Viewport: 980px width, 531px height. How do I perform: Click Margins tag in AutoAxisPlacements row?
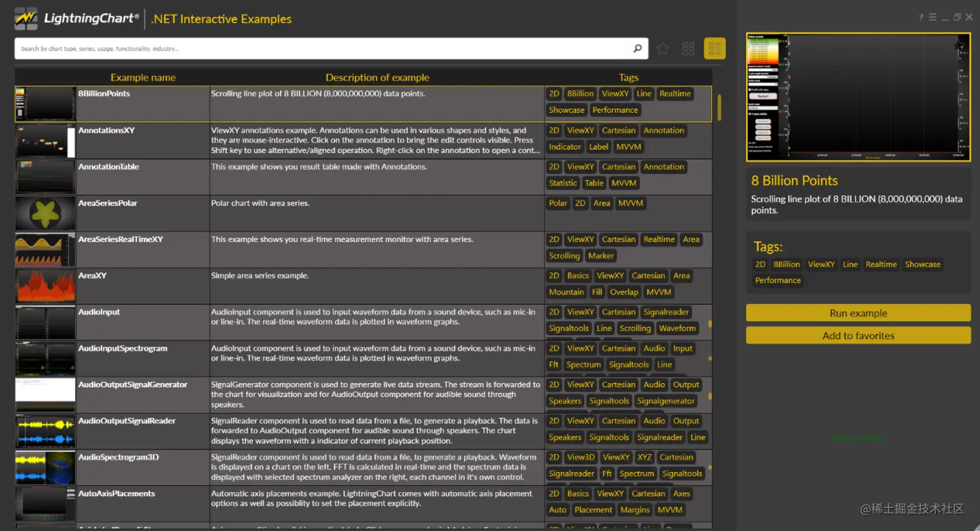point(635,510)
